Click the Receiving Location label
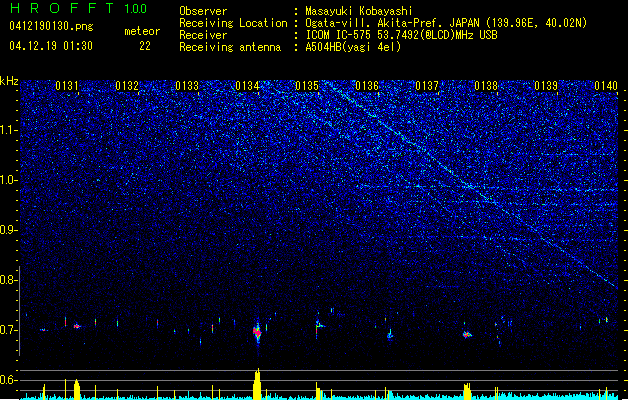The width and height of the screenshot is (629, 400). (233, 23)
